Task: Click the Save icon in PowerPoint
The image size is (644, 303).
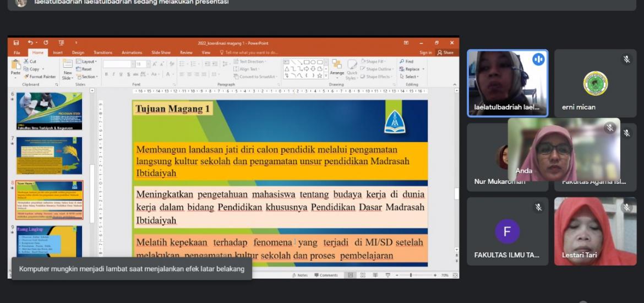Action: click(x=16, y=42)
